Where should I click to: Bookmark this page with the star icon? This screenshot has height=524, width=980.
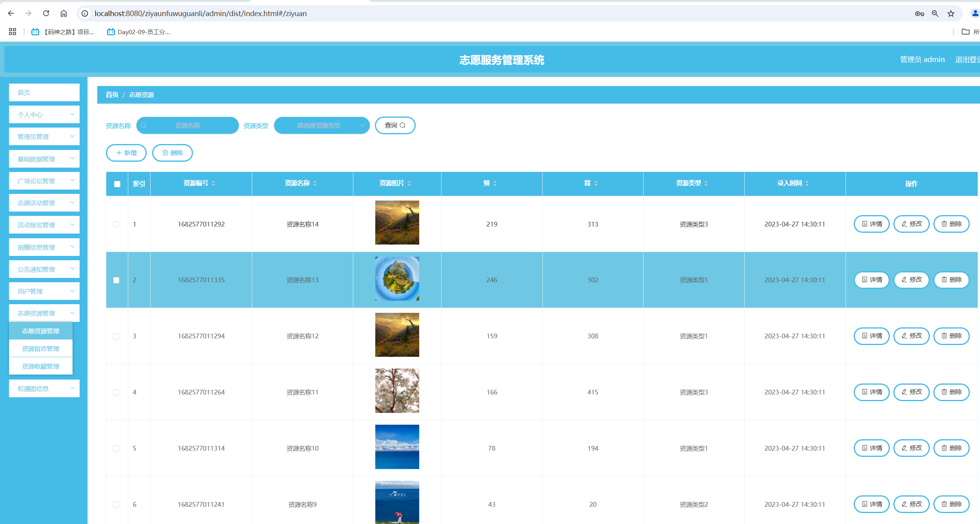click(x=951, y=14)
